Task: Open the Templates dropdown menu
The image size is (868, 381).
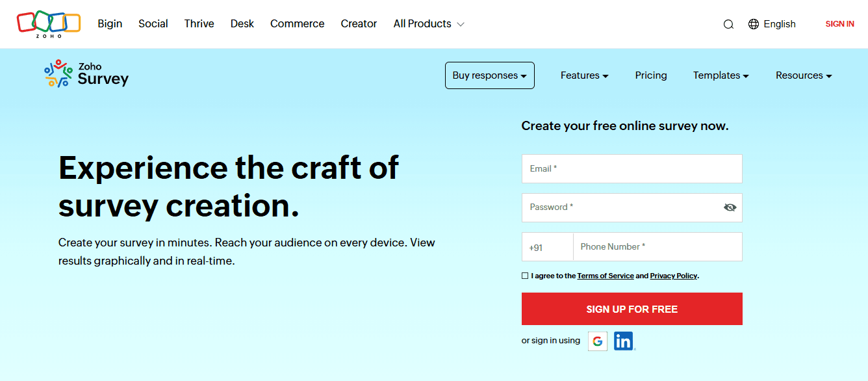Action: tap(721, 75)
